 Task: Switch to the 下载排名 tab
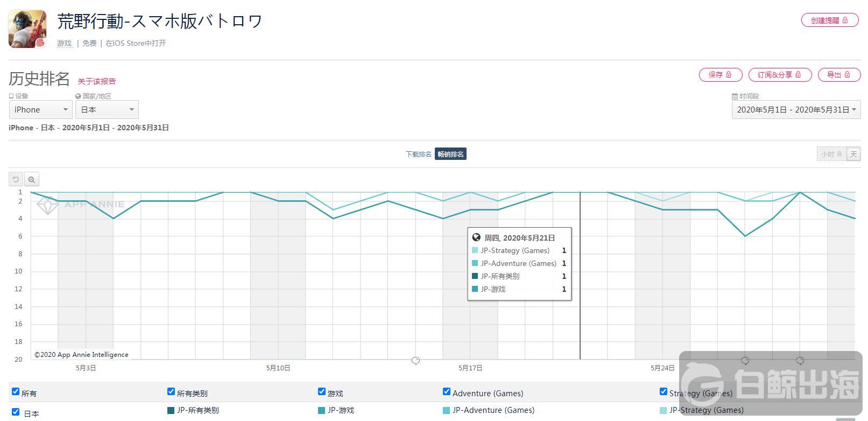419,155
